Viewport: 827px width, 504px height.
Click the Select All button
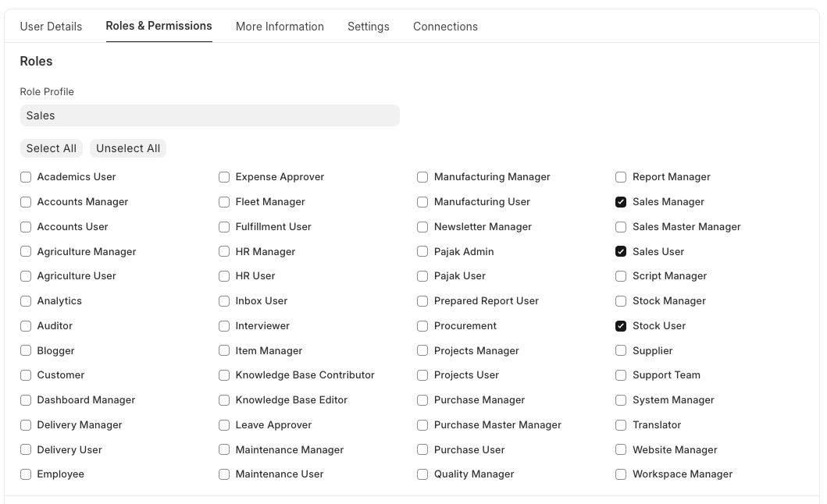tap(51, 148)
